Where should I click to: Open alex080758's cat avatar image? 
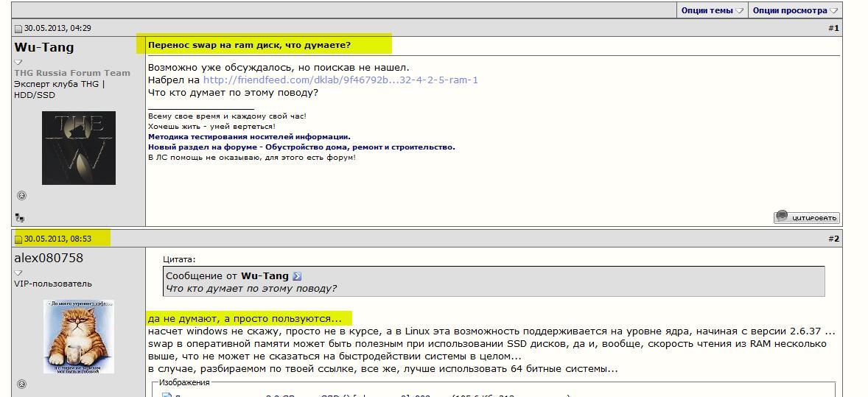79,336
